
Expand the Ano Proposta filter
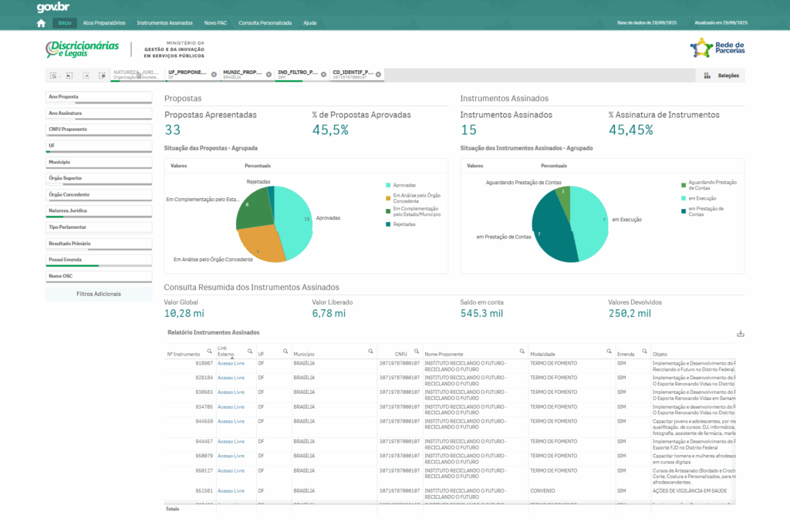click(99, 97)
